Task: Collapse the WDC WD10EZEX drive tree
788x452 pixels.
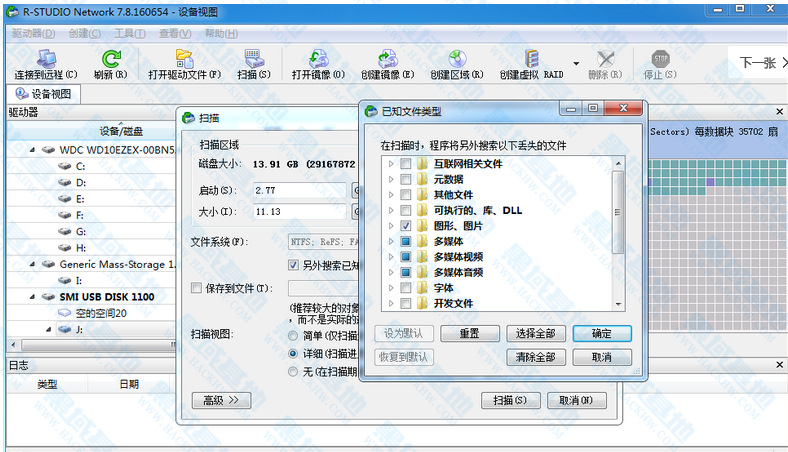Action: (x=33, y=150)
